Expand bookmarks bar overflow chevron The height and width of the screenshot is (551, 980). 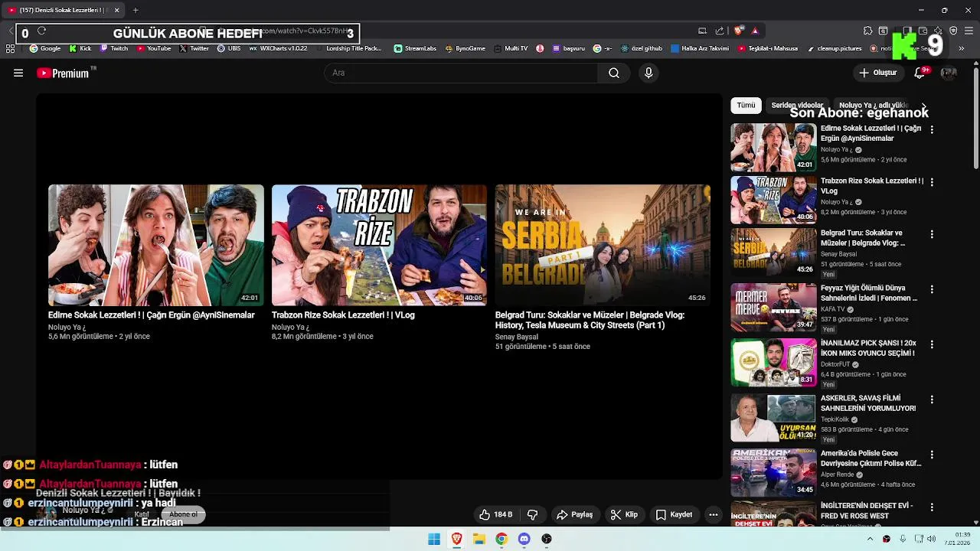coord(962,48)
